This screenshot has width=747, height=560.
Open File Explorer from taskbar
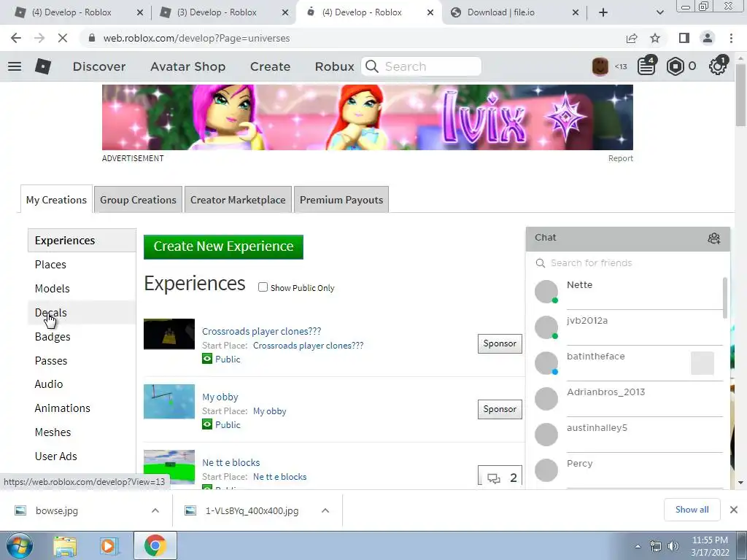coord(65,545)
